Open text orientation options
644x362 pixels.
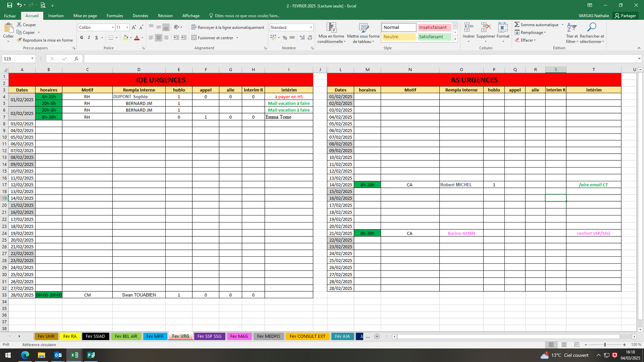pos(177,27)
